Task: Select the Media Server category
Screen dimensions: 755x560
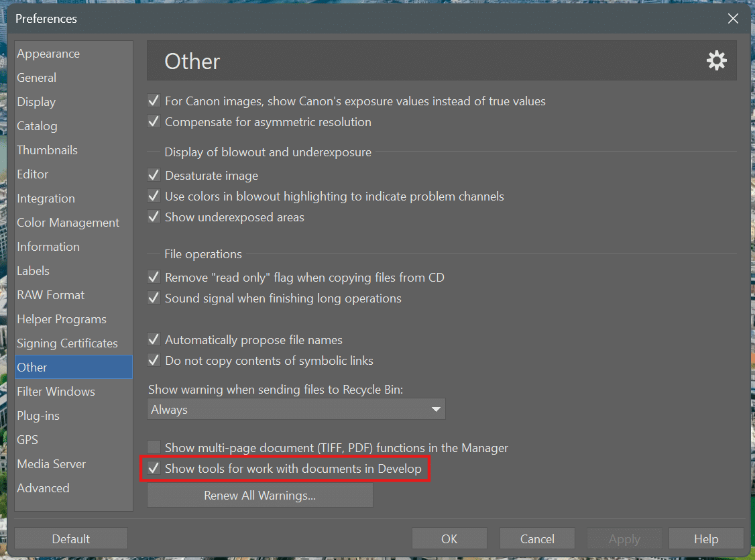Action: click(x=51, y=464)
